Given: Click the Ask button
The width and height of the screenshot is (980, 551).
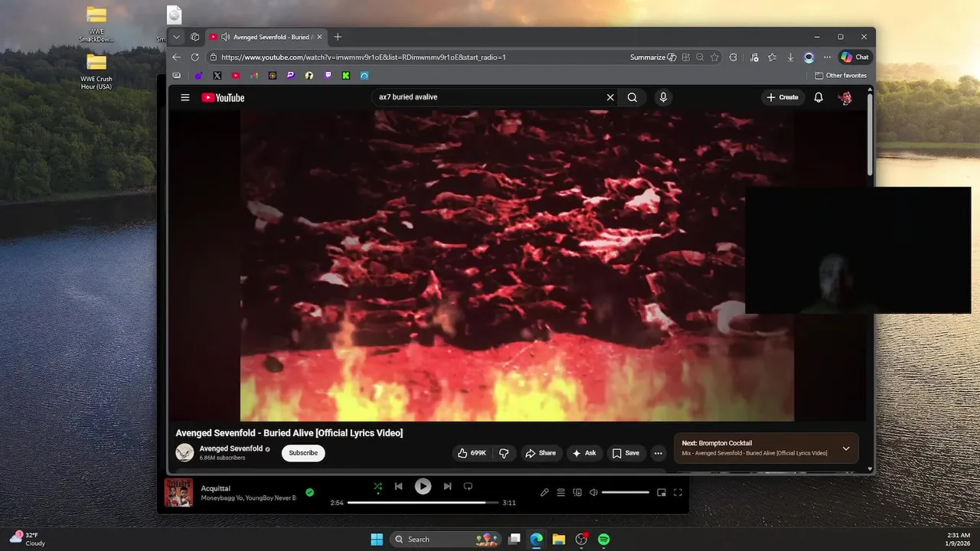Looking at the screenshot, I should coord(585,453).
